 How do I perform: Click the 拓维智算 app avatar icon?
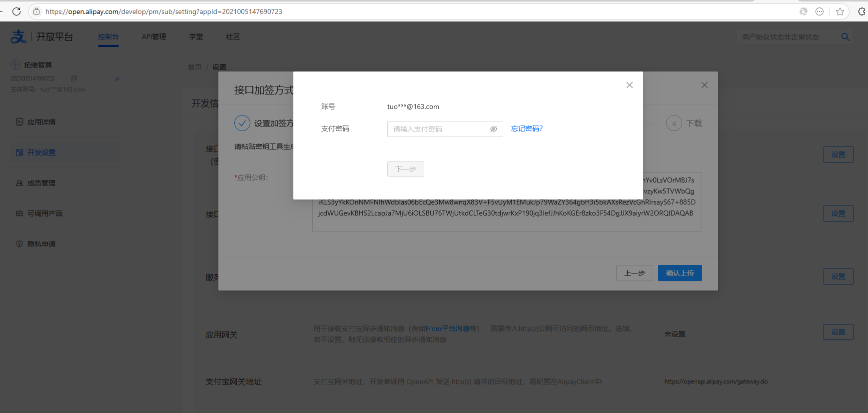(15, 64)
